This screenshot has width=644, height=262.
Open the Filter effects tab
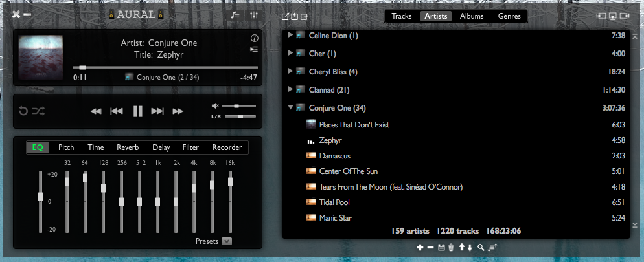pos(190,147)
